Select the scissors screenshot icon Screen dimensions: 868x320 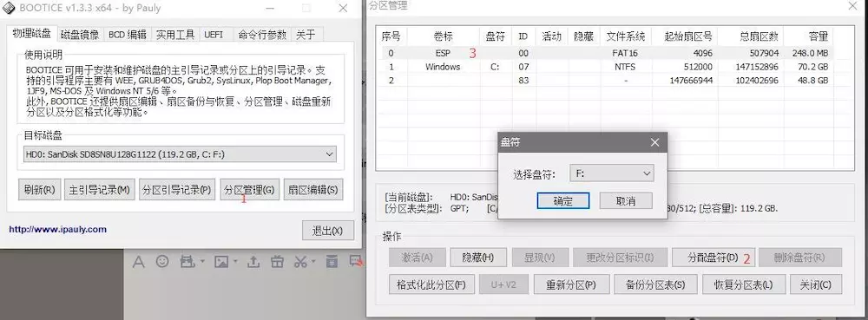(300, 261)
